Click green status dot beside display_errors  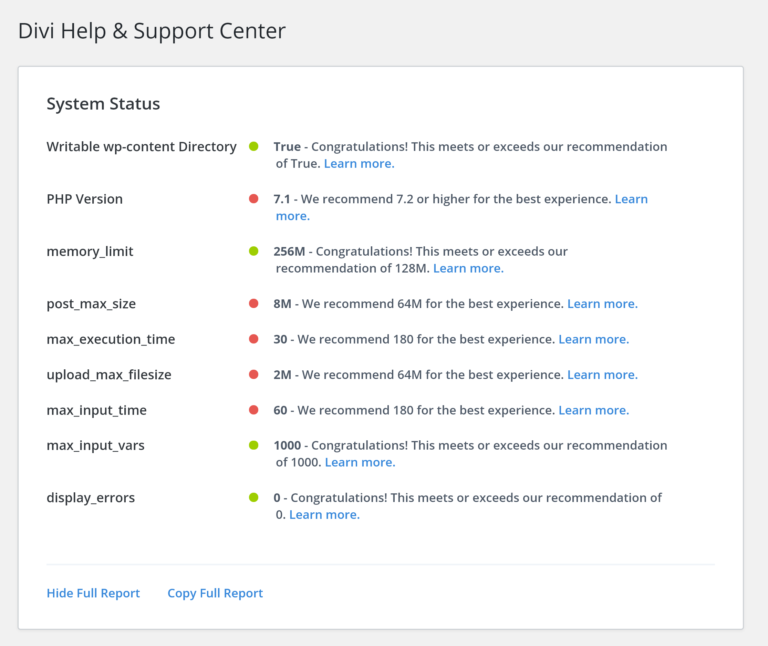coord(254,498)
